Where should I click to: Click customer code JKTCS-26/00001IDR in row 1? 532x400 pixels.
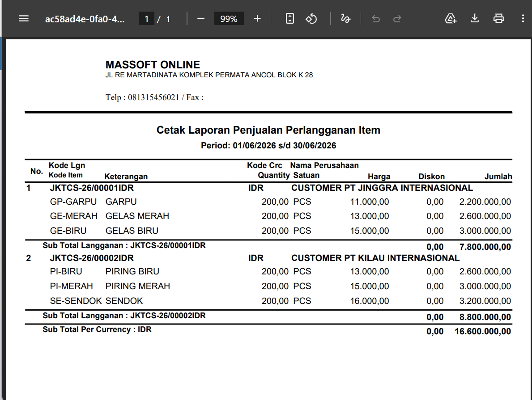[x=92, y=188]
